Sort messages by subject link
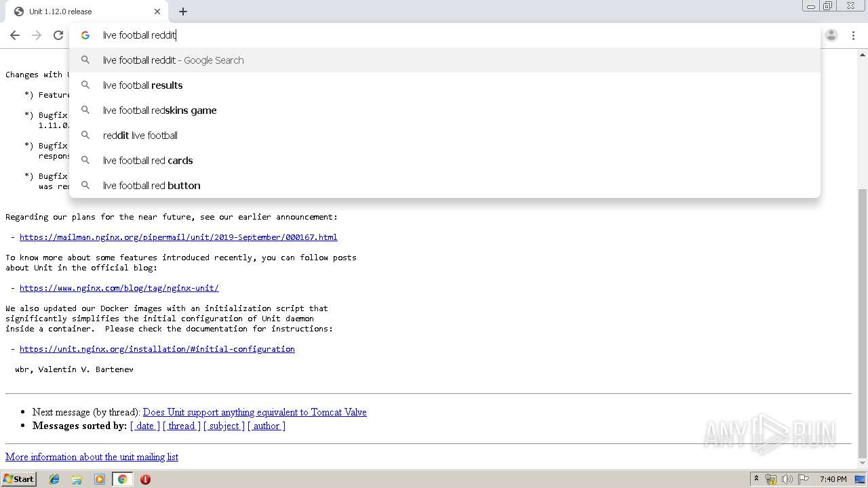 [x=224, y=426]
